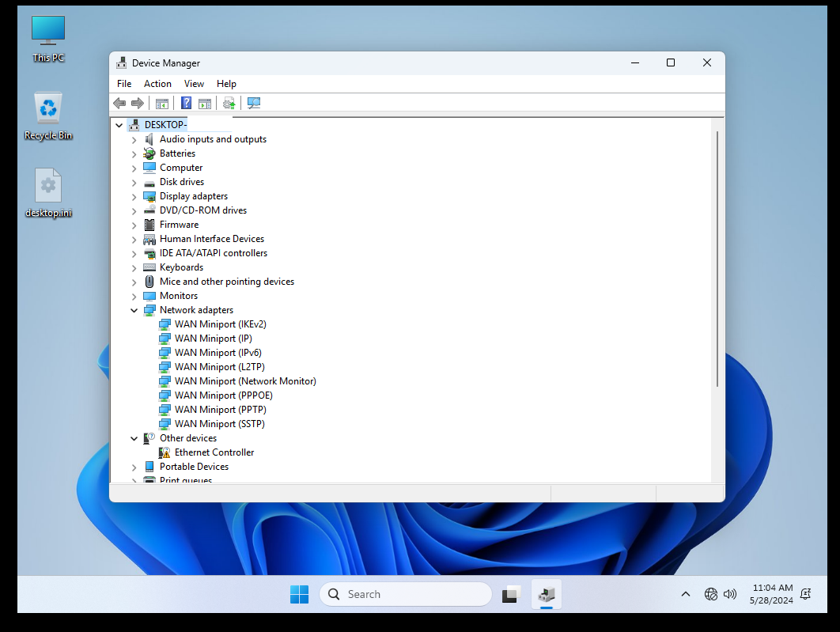Screen dimensions: 840x632
Task: Click the device tree vertical scrollbar
Action: pos(717,259)
